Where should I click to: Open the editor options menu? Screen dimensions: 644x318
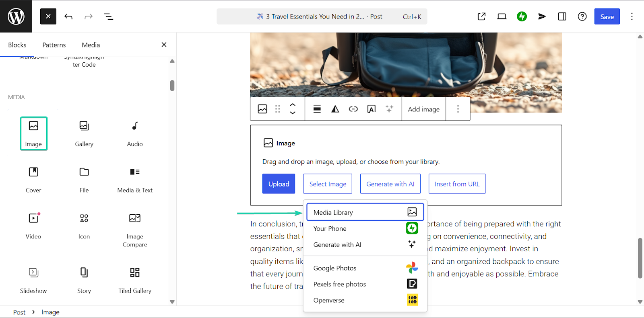tap(632, 16)
